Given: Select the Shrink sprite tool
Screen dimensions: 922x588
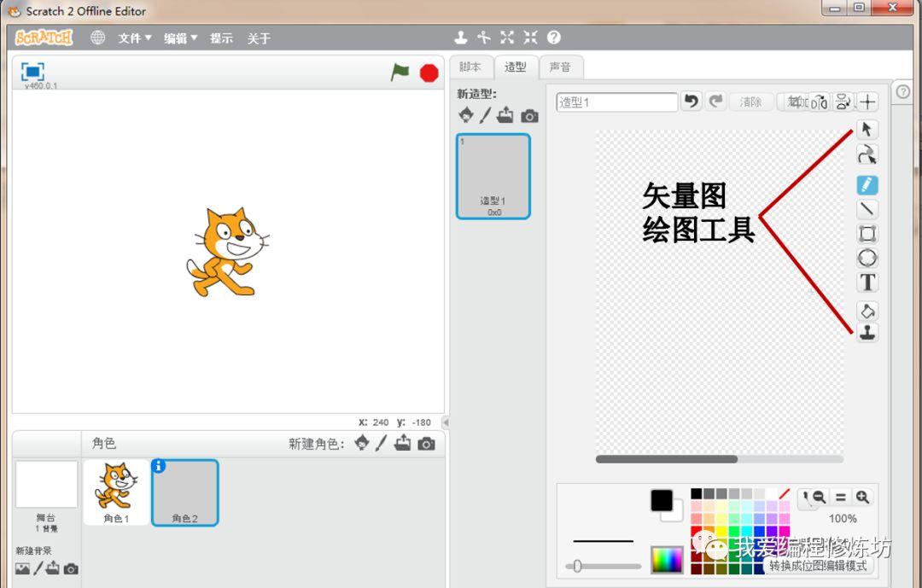Looking at the screenshot, I should click(530, 38).
